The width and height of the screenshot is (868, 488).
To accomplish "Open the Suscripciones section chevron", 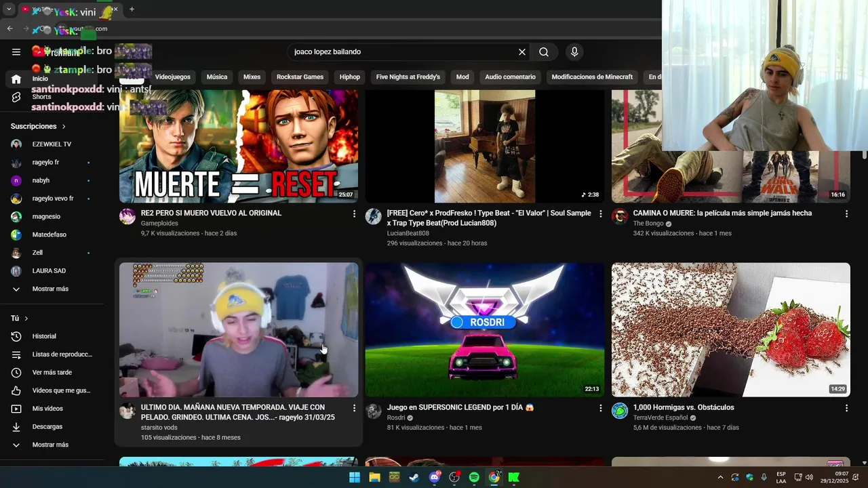I will pyautogui.click(x=64, y=127).
